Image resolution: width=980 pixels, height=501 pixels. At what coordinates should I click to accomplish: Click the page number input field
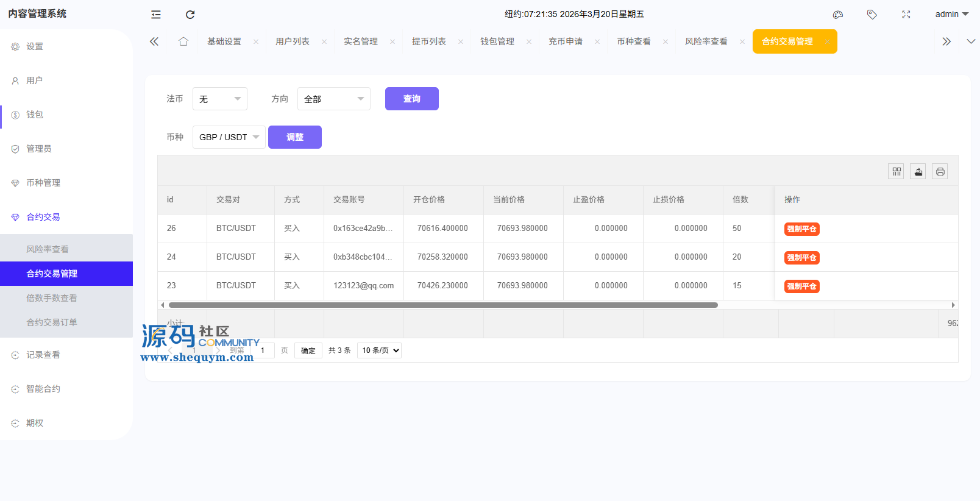point(263,350)
